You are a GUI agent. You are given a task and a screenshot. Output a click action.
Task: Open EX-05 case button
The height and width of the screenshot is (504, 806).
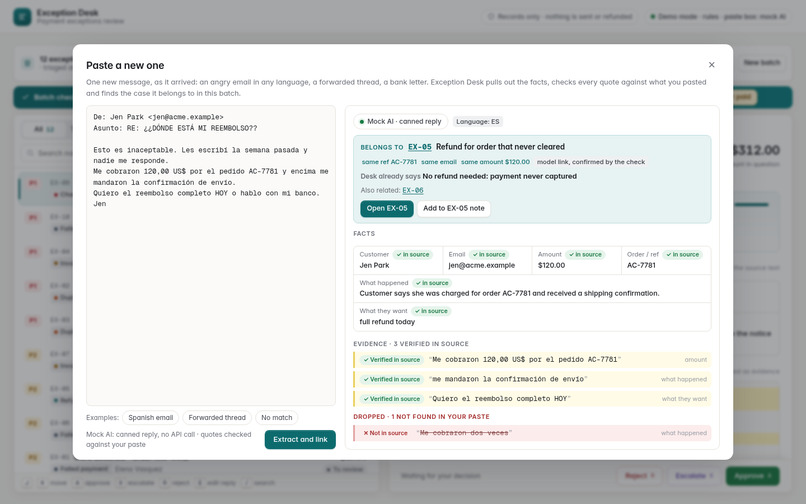[x=387, y=208]
